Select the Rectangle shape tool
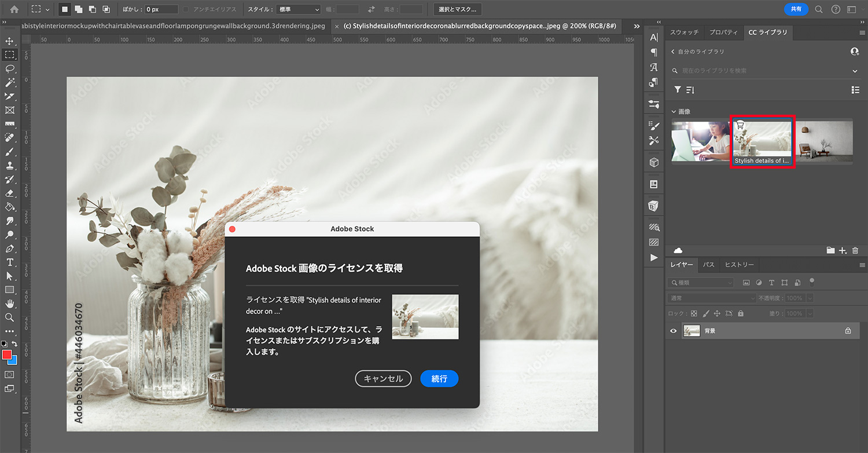Screen dimensions: 868x453 [9, 290]
